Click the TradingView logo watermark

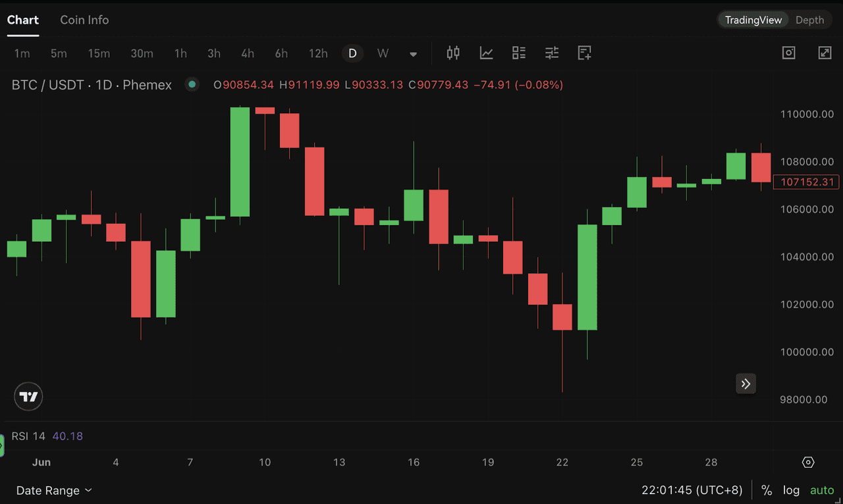point(28,396)
